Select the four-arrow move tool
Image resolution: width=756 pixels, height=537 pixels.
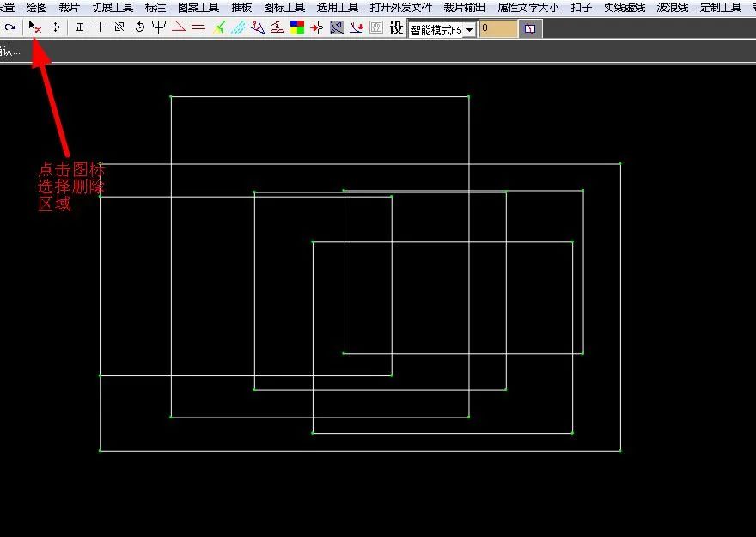point(56,27)
